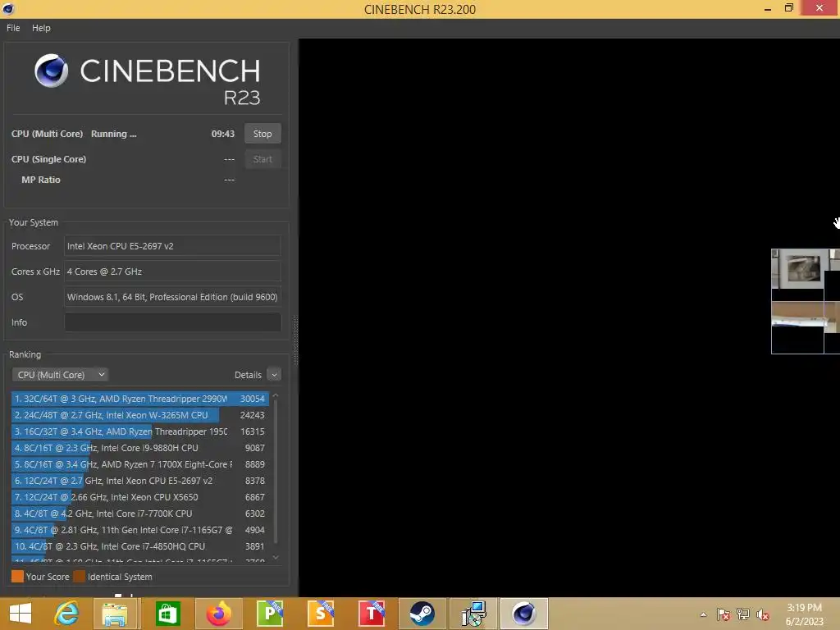Click the ranking list scroll-up arrow
The width and height of the screenshot is (840, 630).
pos(276,395)
